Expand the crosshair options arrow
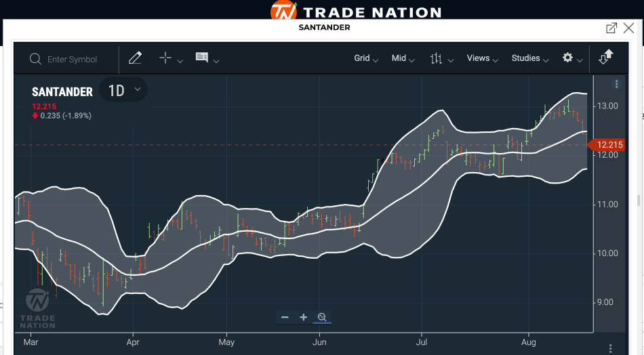Image resolution: width=644 pixels, height=355 pixels. 180,61
